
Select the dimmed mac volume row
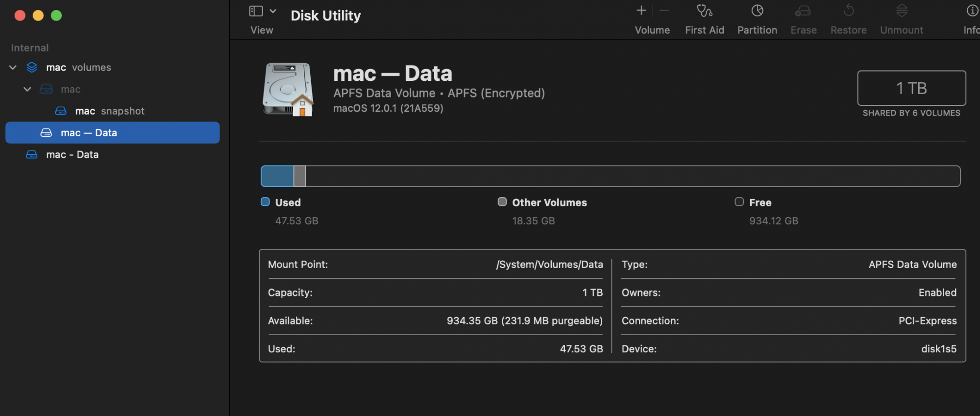(112, 89)
